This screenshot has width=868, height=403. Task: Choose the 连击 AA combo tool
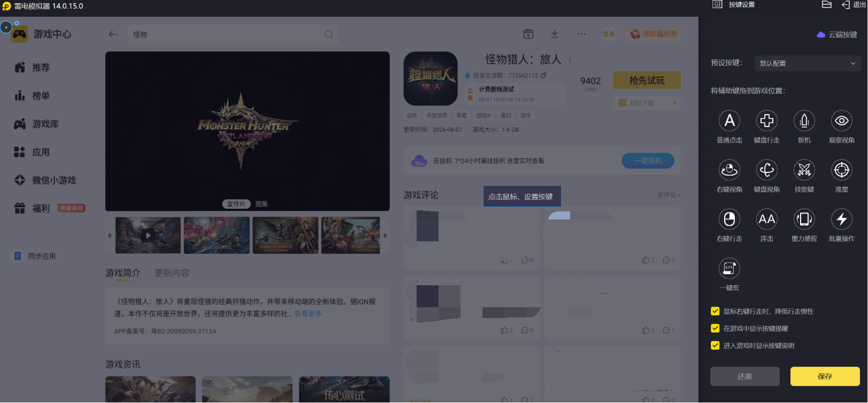click(767, 219)
